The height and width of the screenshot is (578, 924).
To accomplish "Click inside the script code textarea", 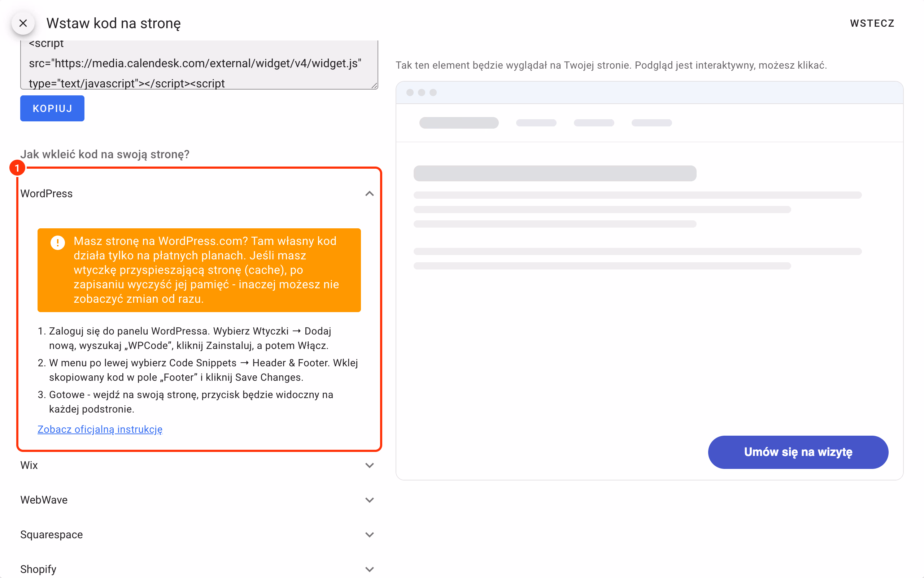I will (199, 64).
